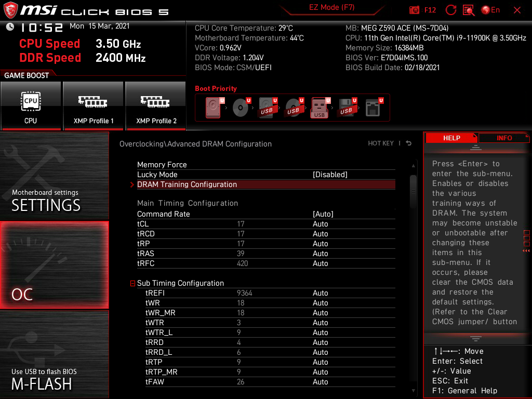
Task: Open the DRAM Training Configuration sub-menu
Action: (x=266, y=184)
